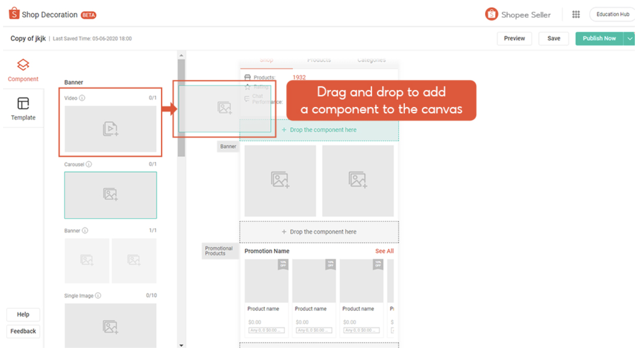Select the Single Image component thumbnail
The height and width of the screenshot is (355, 644).
click(110, 326)
